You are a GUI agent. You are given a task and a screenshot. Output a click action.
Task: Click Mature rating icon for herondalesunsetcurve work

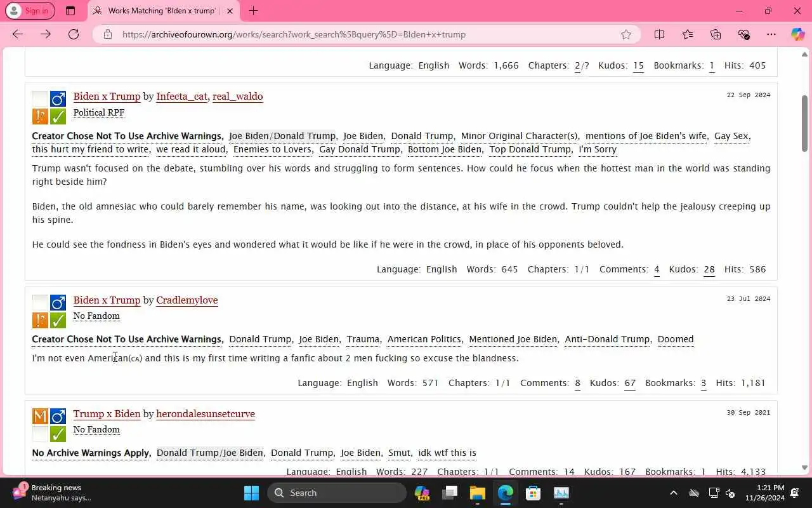tap(40, 416)
